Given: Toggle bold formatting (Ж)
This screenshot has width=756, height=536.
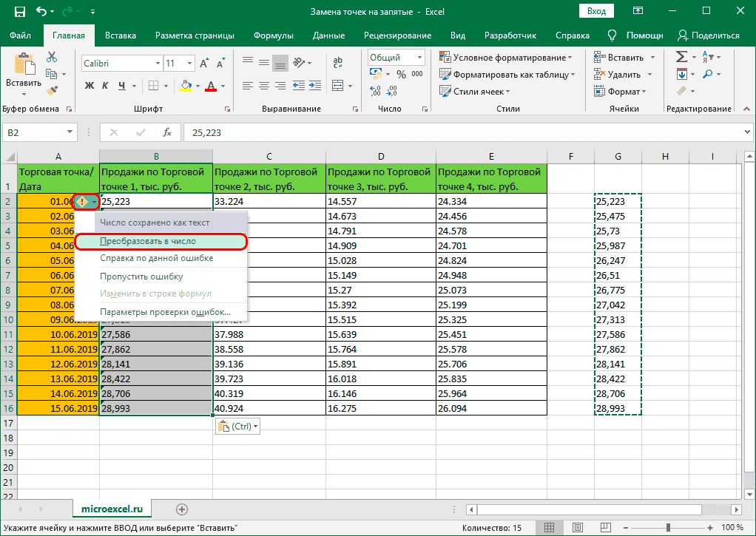Looking at the screenshot, I should (90, 85).
